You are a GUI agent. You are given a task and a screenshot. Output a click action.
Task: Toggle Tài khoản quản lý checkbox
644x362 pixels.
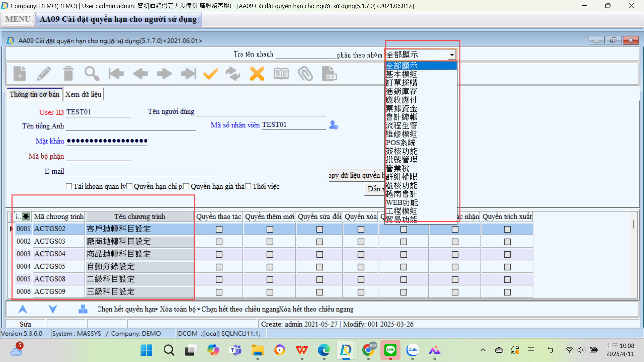pos(69,186)
